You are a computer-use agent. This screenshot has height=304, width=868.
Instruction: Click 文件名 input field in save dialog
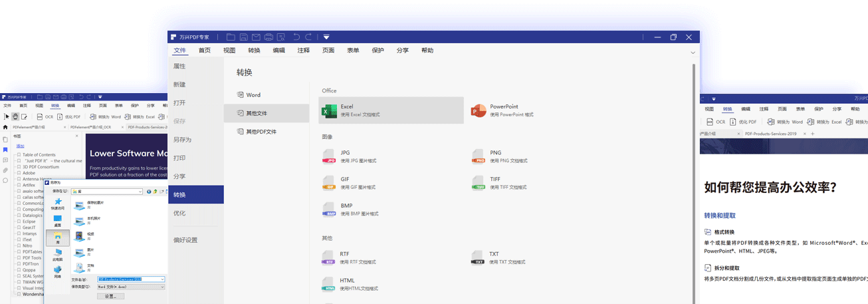(x=131, y=279)
